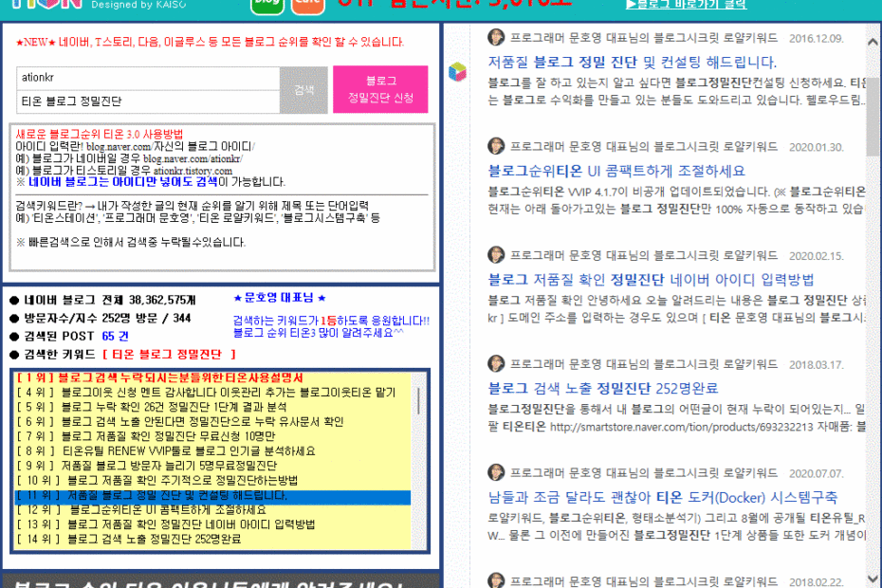882x588 pixels.
Task: Click the post panel's vertical scrollbar thumb
Action: pyautogui.click(x=873, y=117)
